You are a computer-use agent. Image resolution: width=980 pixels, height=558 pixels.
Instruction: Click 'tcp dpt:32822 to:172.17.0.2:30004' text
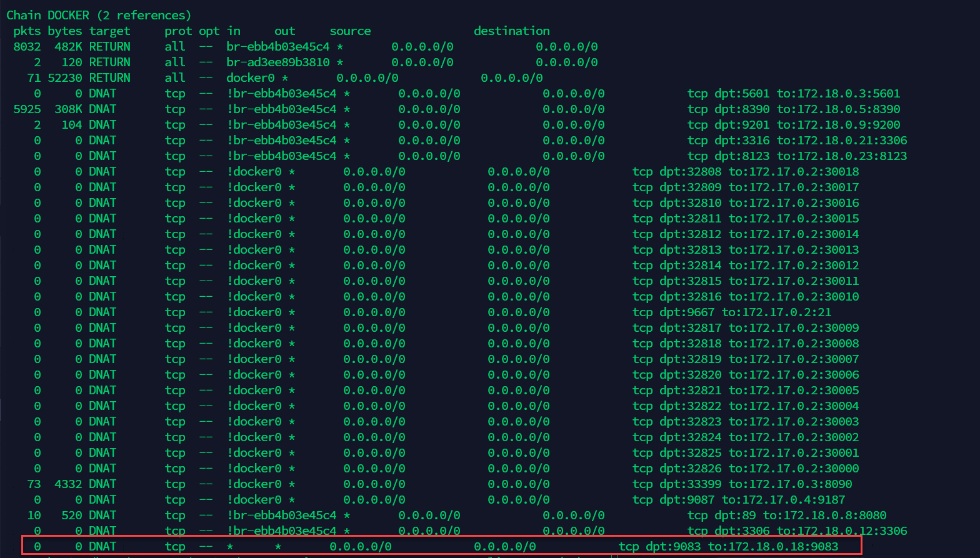tap(746, 406)
